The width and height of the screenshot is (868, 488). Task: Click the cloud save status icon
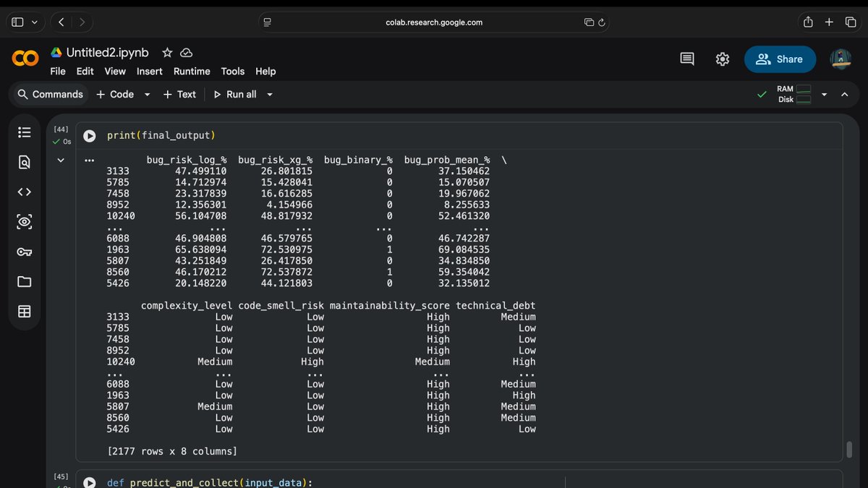(x=186, y=53)
